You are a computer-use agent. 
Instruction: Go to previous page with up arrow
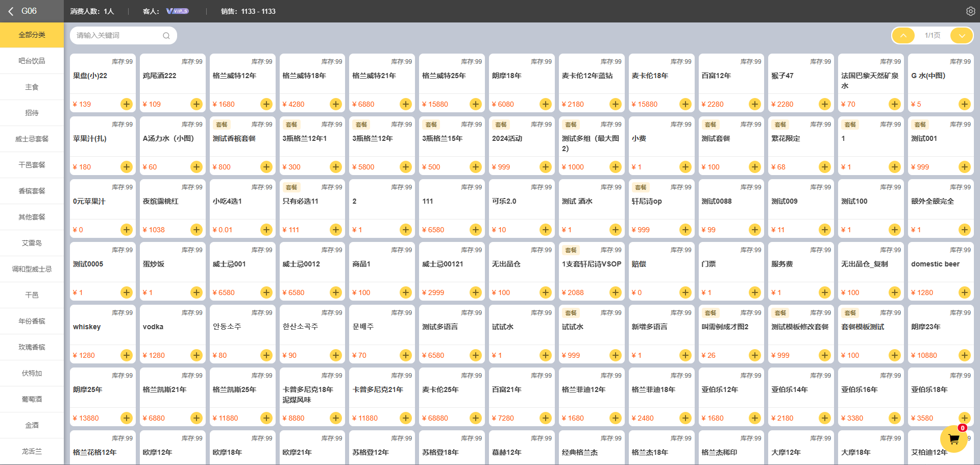[903, 35]
